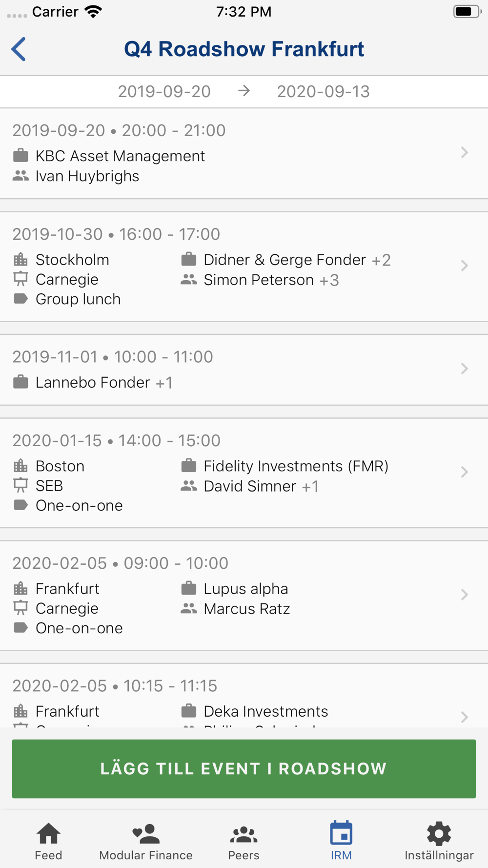Screen dimensions: 488x868
Task: Click tag icon next to Group lunch
Action: tap(20, 299)
